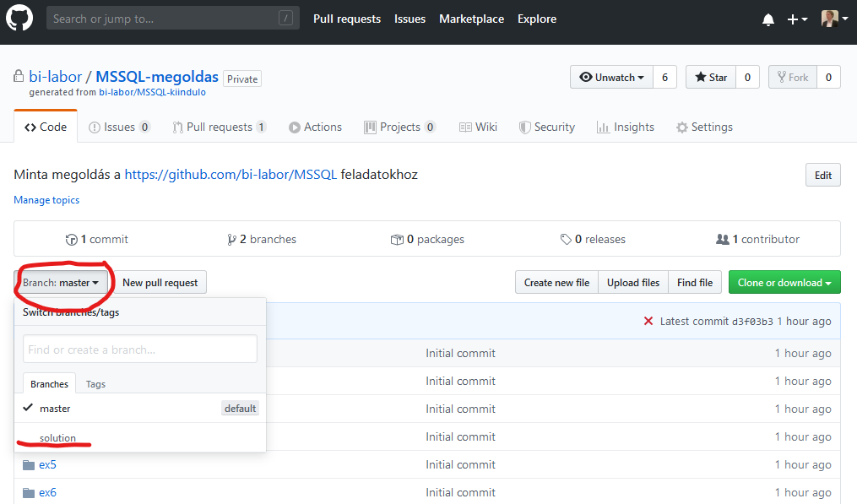
Task: Open the bi-labor organization link
Action: click(55, 77)
